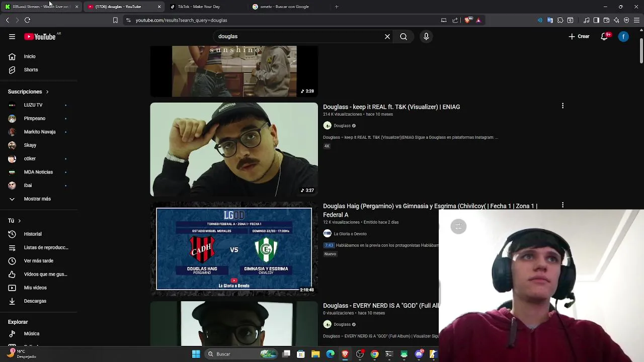Open La Gloria o Devoto channel
Screen dimensions: 644x362
[x=350, y=234]
